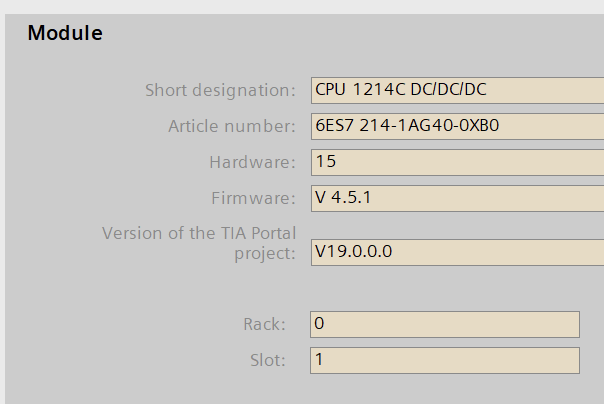Click the "Firmware:" label
604x404 pixels.
coord(253,198)
